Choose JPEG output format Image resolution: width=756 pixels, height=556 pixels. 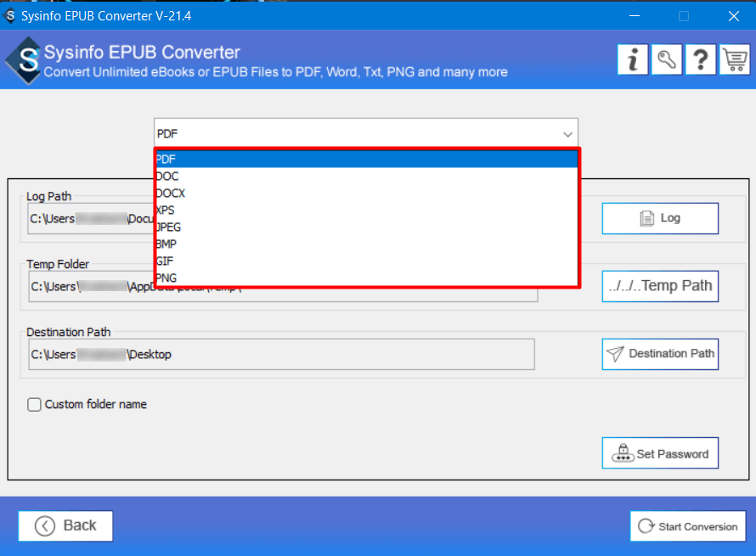coord(366,227)
